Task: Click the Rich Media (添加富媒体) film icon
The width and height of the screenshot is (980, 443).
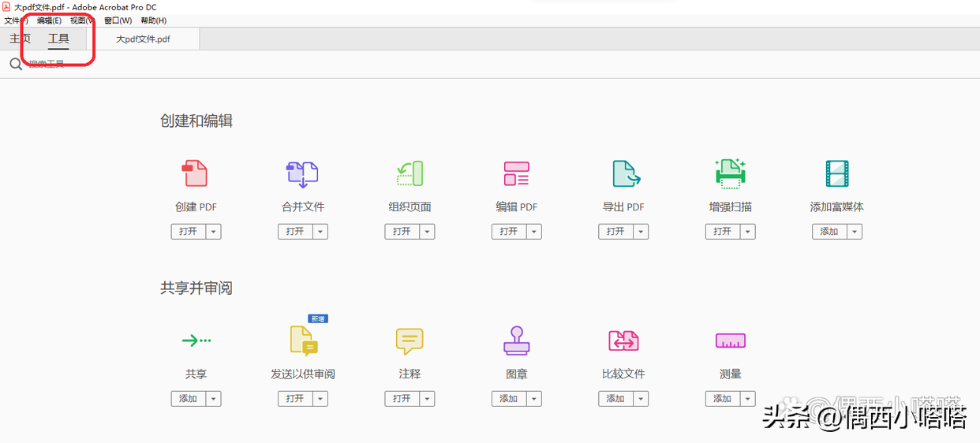Action: (837, 173)
